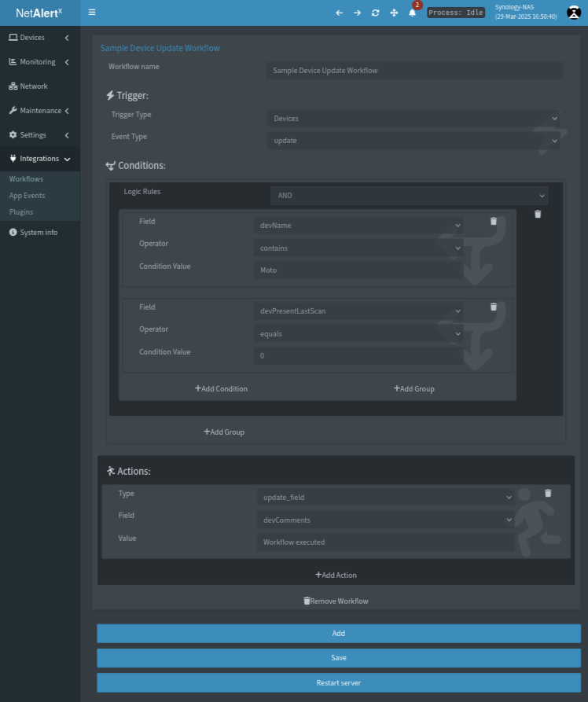588x702 pixels.
Task: Click the forward arrow icon in header
Action: pyautogui.click(x=357, y=13)
